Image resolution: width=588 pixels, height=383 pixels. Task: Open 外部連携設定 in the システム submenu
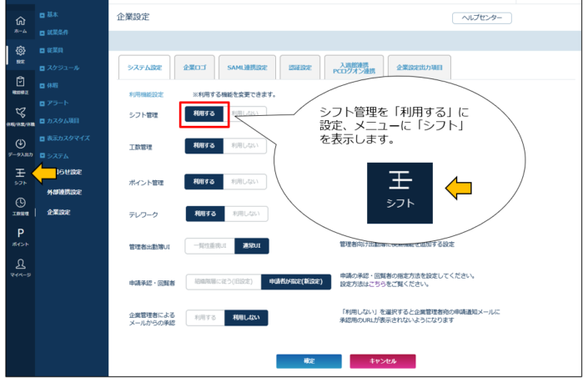(64, 192)
